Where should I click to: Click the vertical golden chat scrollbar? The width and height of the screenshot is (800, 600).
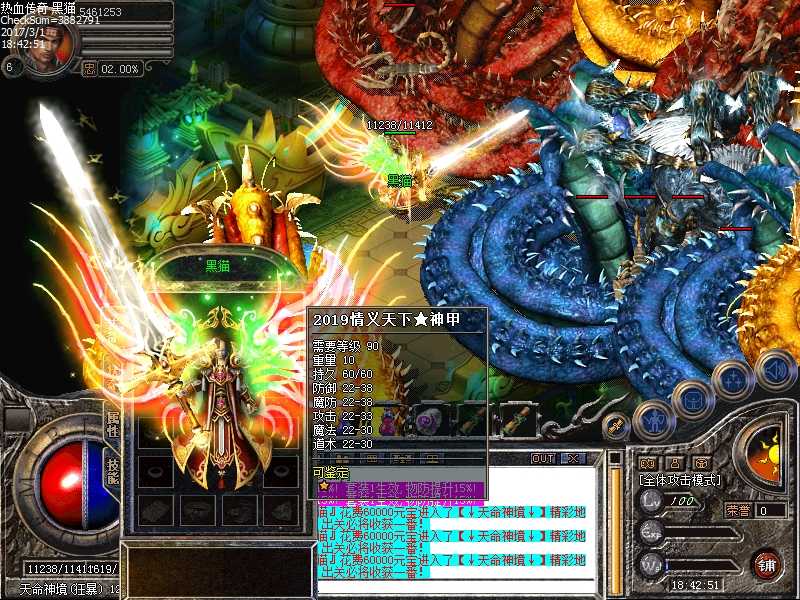pos(616,531)
